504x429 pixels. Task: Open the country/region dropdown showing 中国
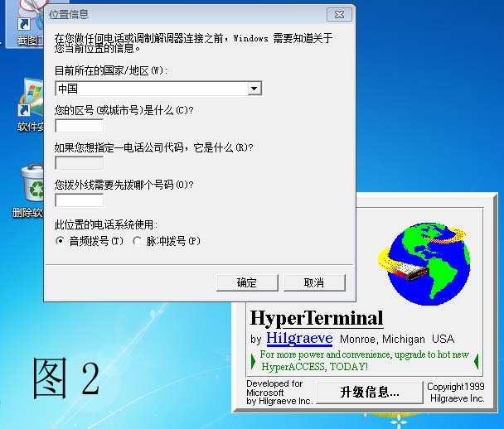pyautogui.click(x=158, y=89)
